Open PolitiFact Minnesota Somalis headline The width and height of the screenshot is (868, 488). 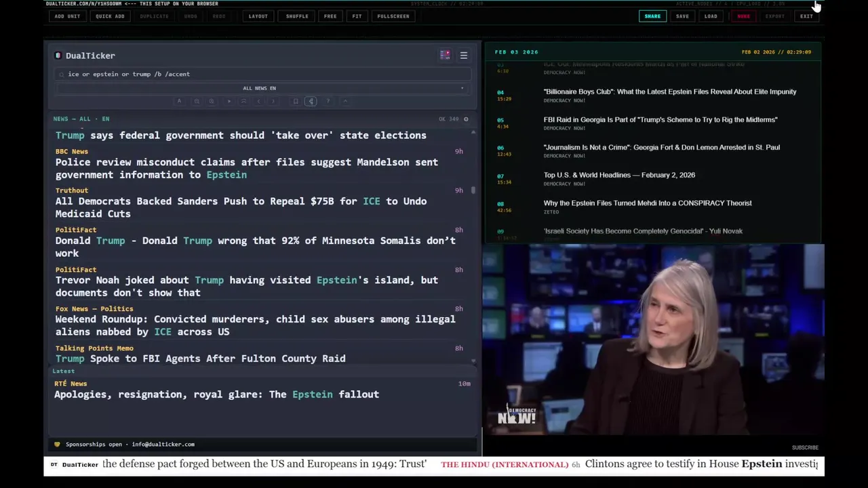coord(256,247)
